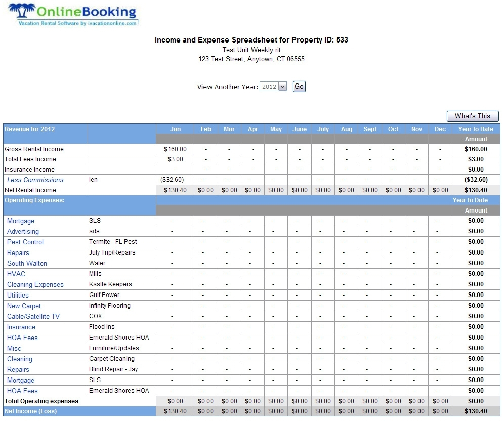Select the Cleaning link for Carpet Cleaning
The height and width of the screenshot is (421, 504).
click(20, 359)
